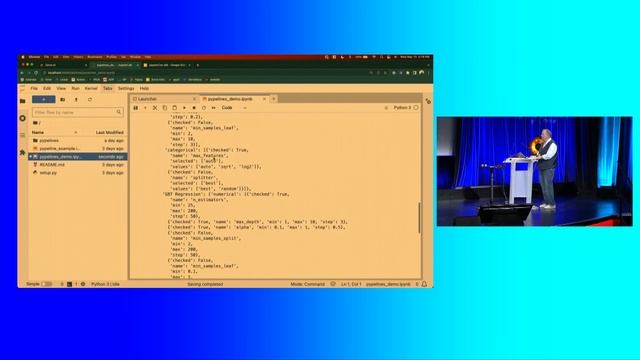
Task: Paste cell from clipboard
Action: [175, 108]
